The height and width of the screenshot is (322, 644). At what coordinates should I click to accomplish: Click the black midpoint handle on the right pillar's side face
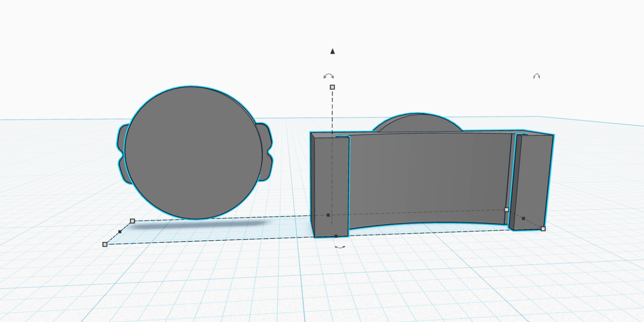point(523,219)
